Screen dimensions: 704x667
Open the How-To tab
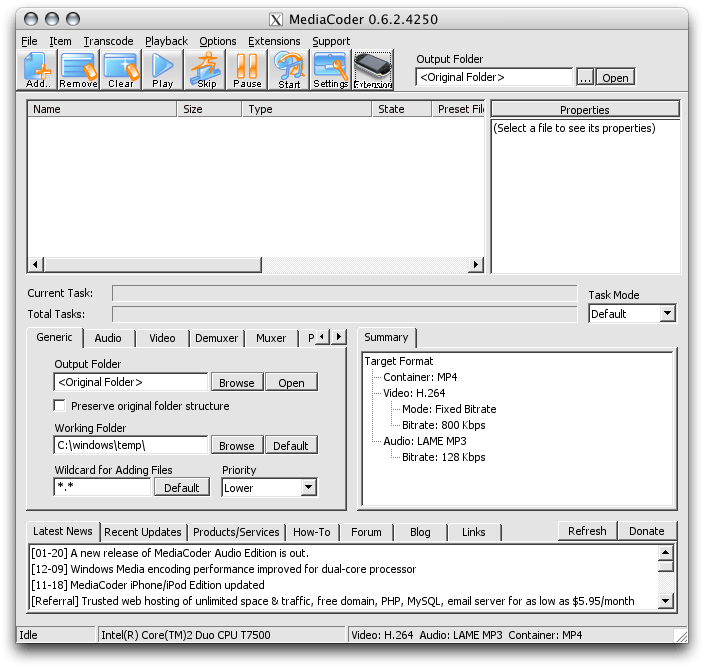point(312,532)
